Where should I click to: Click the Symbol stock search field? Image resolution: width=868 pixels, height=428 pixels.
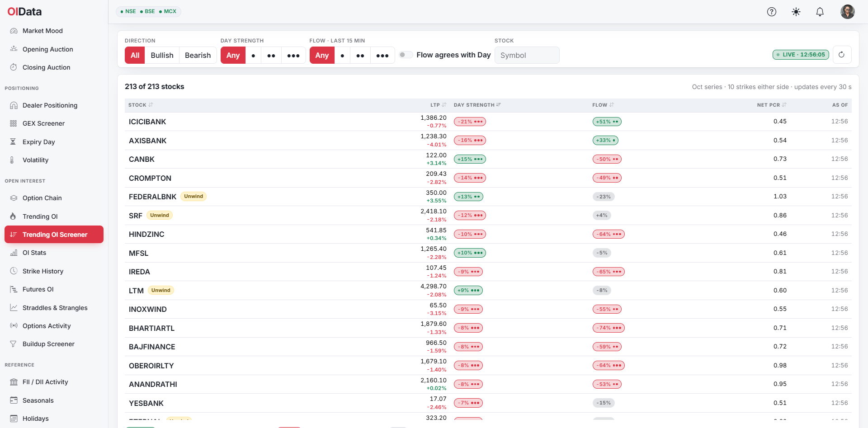pyautogui.click(x=527, y=55)
